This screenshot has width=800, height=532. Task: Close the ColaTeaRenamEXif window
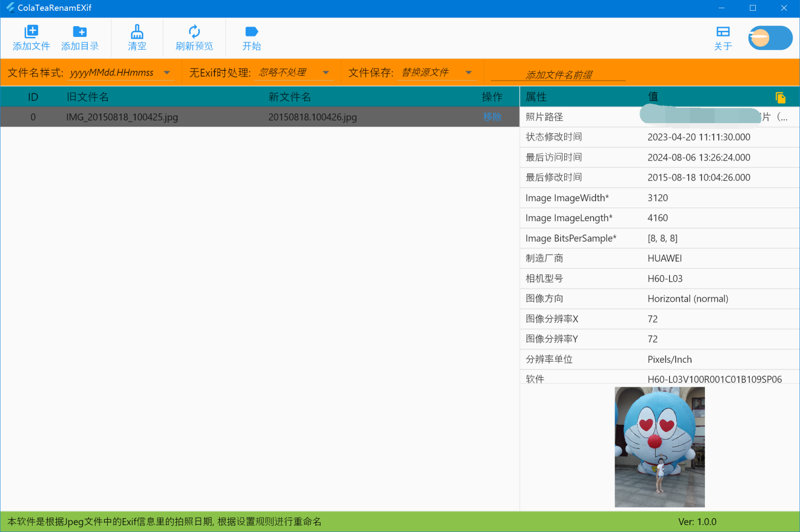[x=784, y=8]
